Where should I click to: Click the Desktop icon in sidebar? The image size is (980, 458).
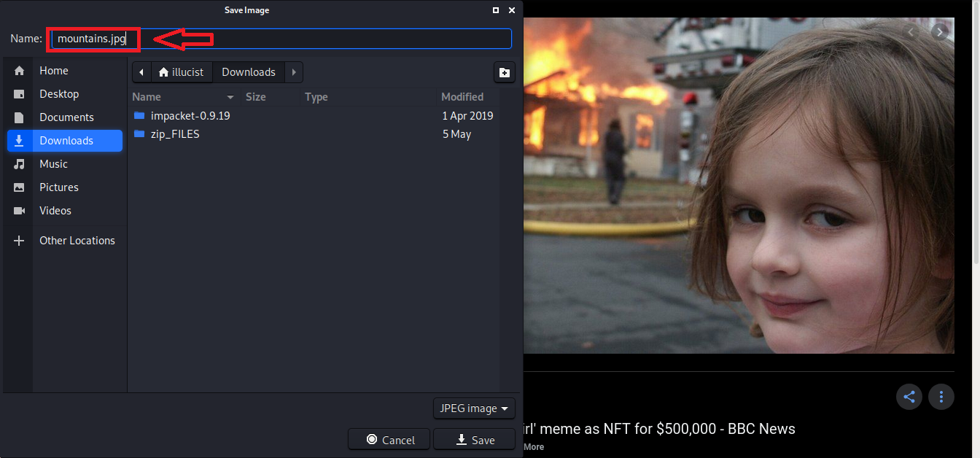20,94
